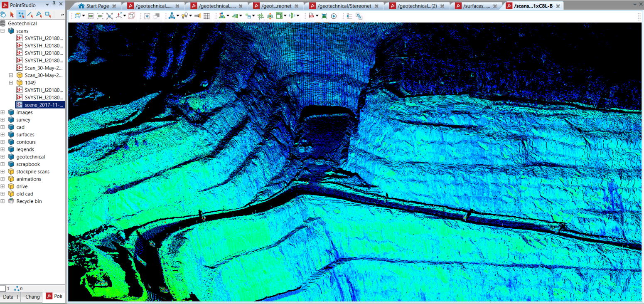The height and width of the screenshot is (304, 644).
Task: Expand the 1049 container
Action: click(11, 83)
